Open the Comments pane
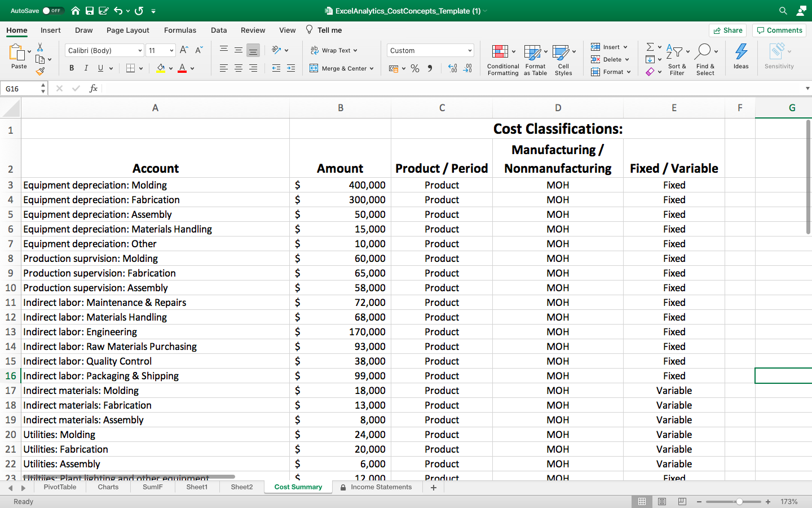The width and height of the screenshot is (812, 508). pos(779,30)
